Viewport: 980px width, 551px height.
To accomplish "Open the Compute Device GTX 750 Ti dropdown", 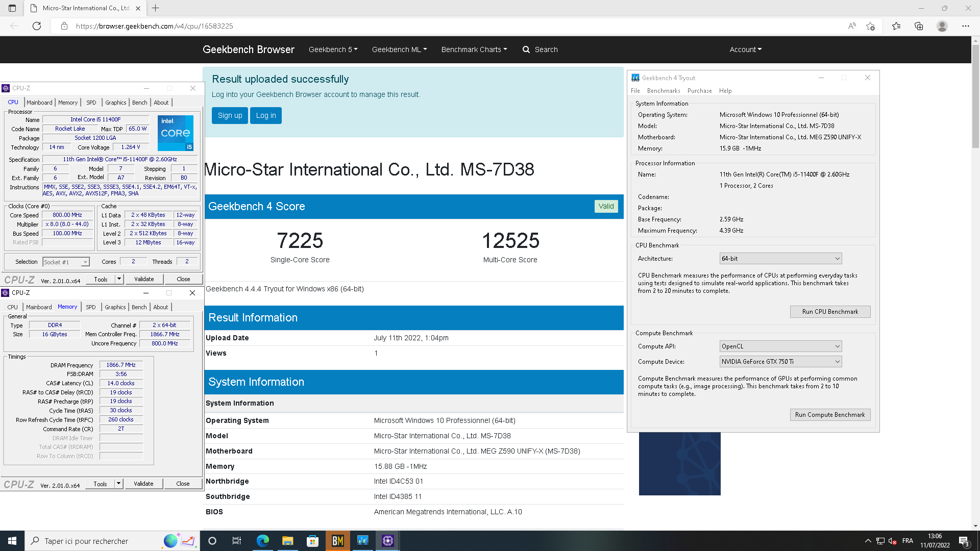I will pyautogui.click(x=780, y=362).
